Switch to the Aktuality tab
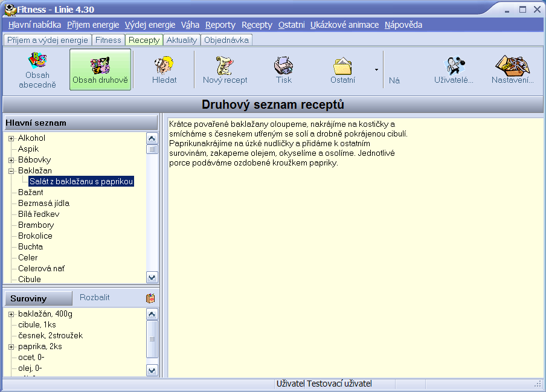This screenshot has height=392, width=546. tap(182, 40)
